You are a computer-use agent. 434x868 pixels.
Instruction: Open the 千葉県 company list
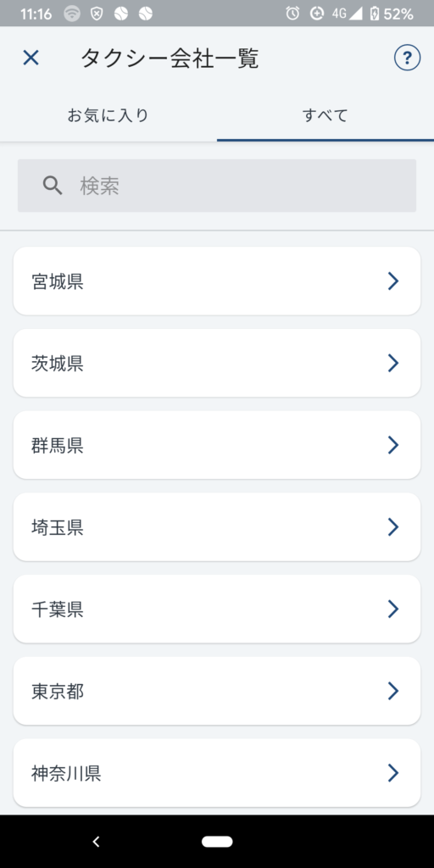[x=217, y=609]
